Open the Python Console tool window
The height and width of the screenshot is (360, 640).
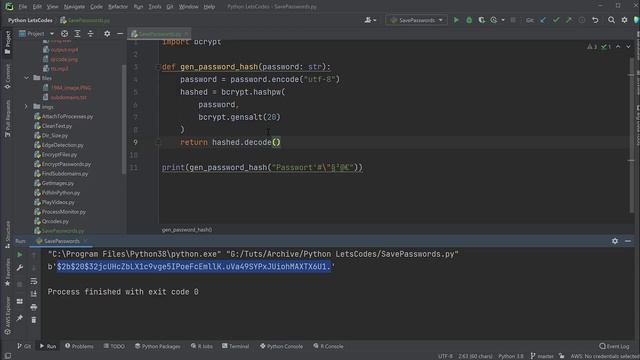pyautogui.click(x=281, y=346)
